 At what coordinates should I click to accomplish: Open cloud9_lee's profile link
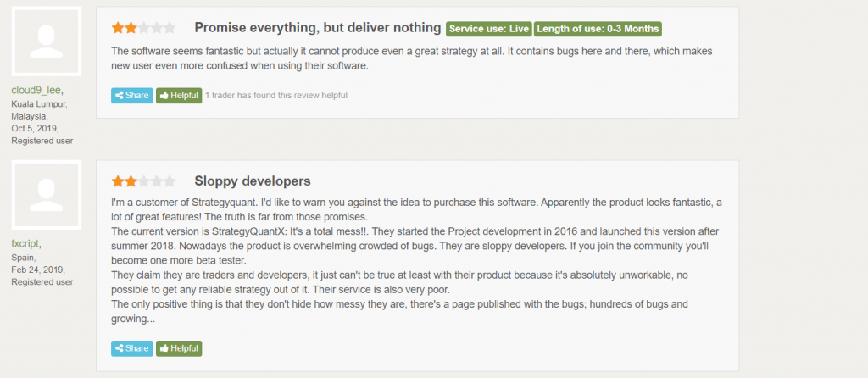coord(36,90)
